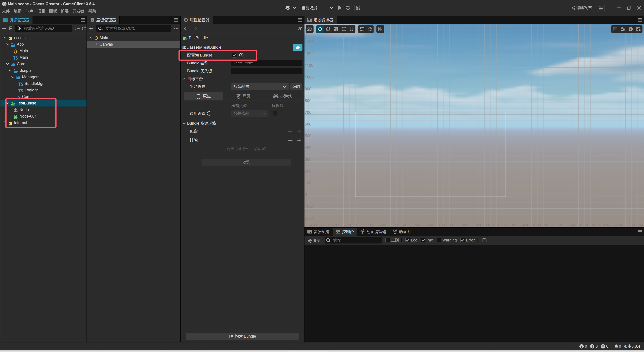Enable the Warning filter checkbox in console
644x352 pixels.
(x=439, y=240)
